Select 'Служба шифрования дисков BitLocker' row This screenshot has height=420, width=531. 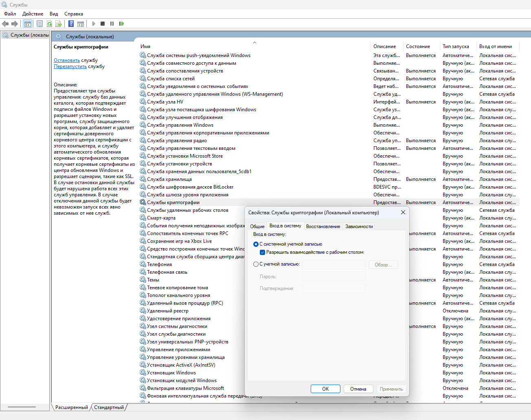190,187
